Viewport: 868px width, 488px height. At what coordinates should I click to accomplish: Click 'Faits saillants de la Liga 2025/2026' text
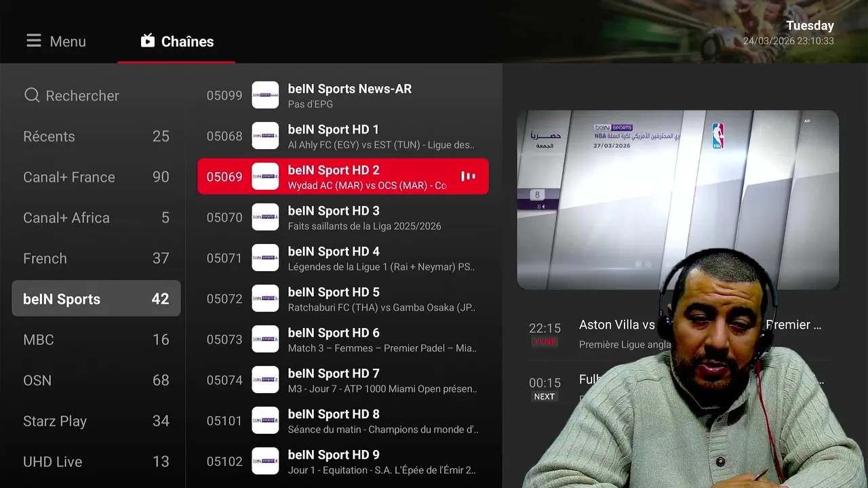coord(365,226)
